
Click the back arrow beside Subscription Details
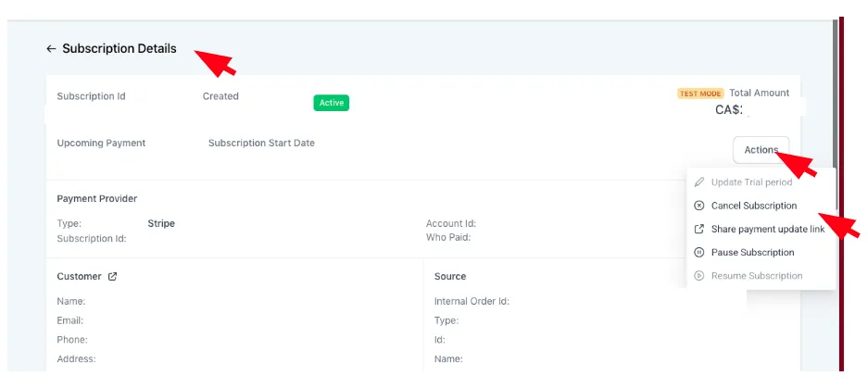click(51, 49)
